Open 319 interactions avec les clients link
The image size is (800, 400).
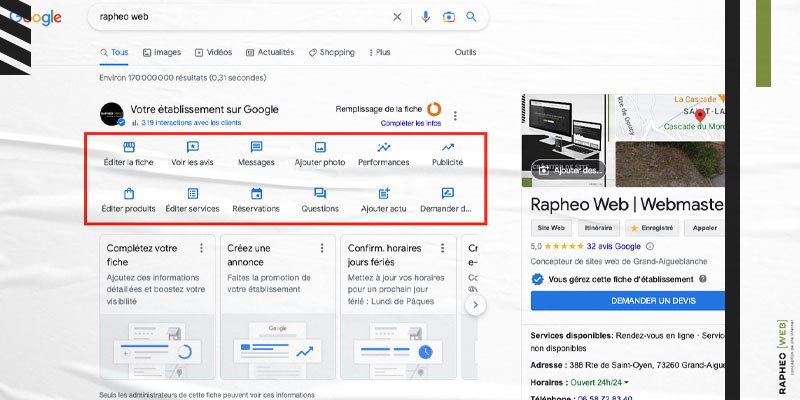coord(191,123)
